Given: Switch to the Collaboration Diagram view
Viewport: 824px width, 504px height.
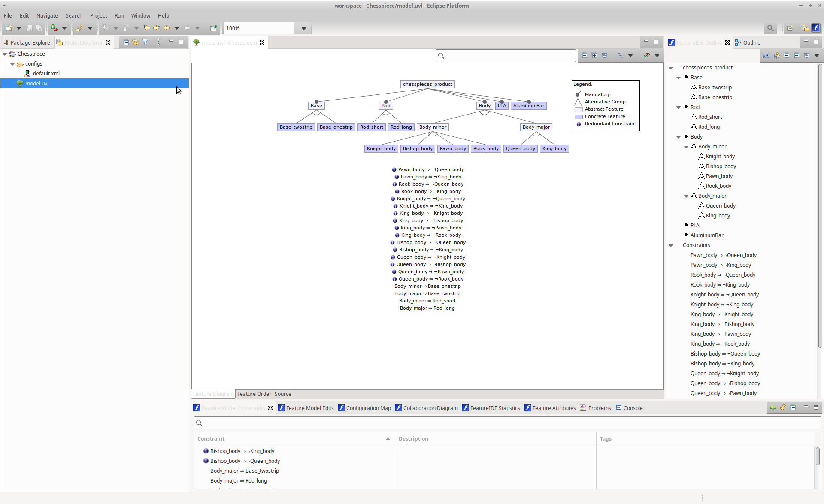Looking at the screenshot, I should [x=430, y=408].
